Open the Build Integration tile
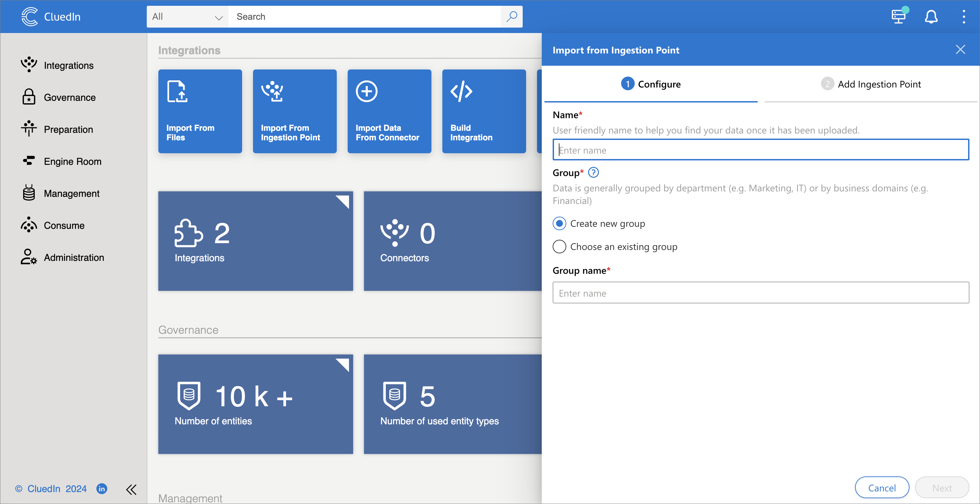Viewport: 980px width, 504px height. [484, 111]
